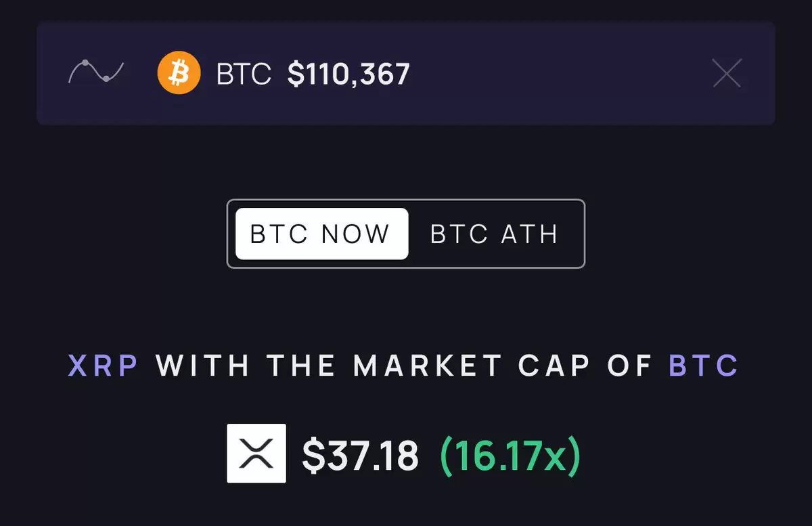Click the XRP logo icon
The image size is (812, 526).
point(256,453)
